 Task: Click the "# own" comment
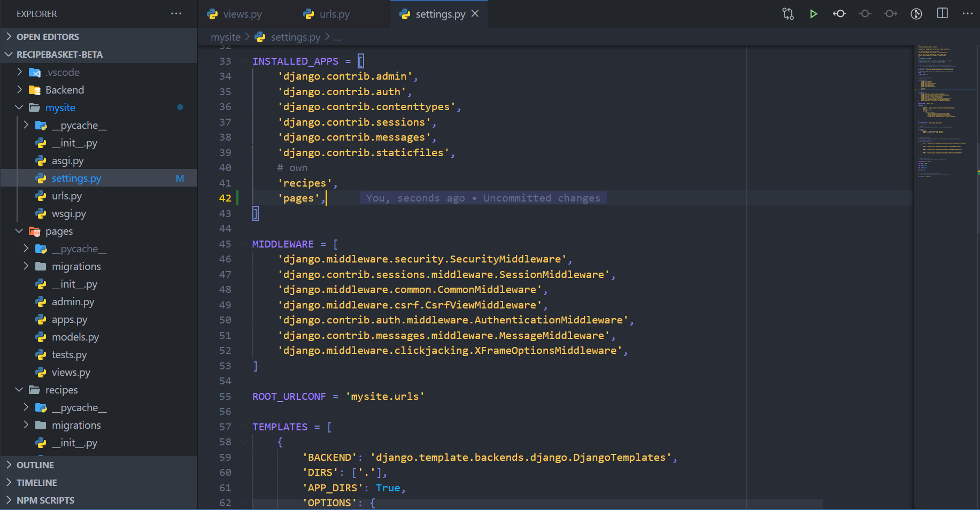[292, 168]
